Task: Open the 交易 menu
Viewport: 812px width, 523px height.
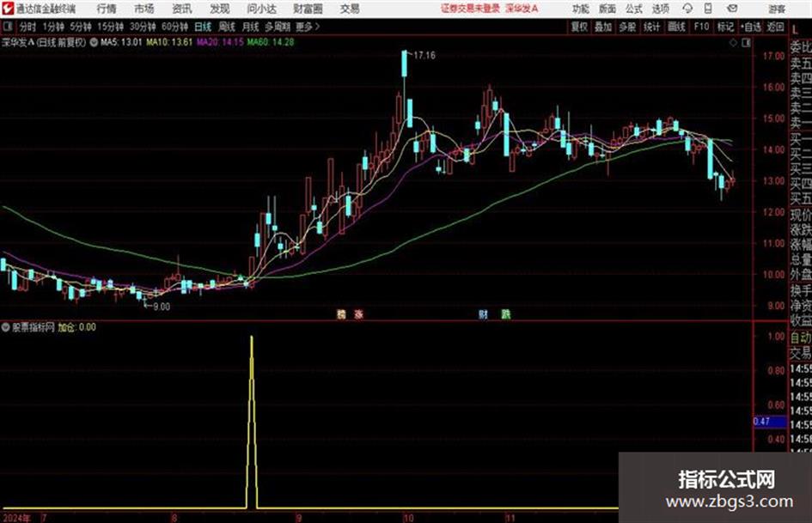Action: click(x=350, y=9)
